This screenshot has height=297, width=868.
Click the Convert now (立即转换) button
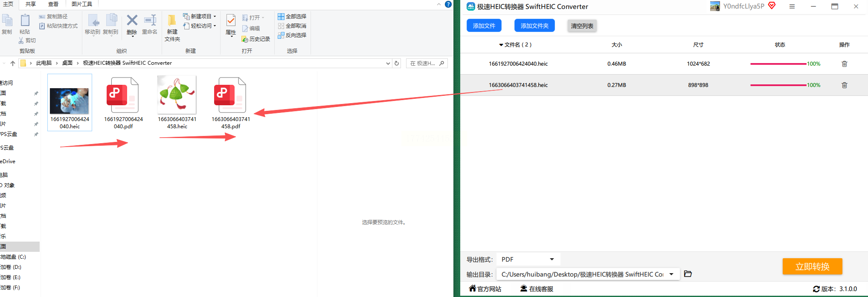(812, 266)
